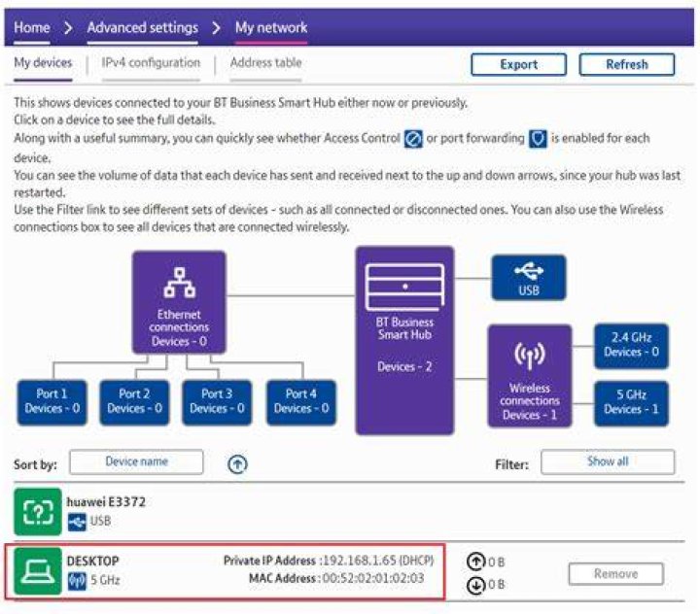This screenshot has height=614, width=700.
Task: Switch to the IPv4 configuration tab
Action: (151, 63)
